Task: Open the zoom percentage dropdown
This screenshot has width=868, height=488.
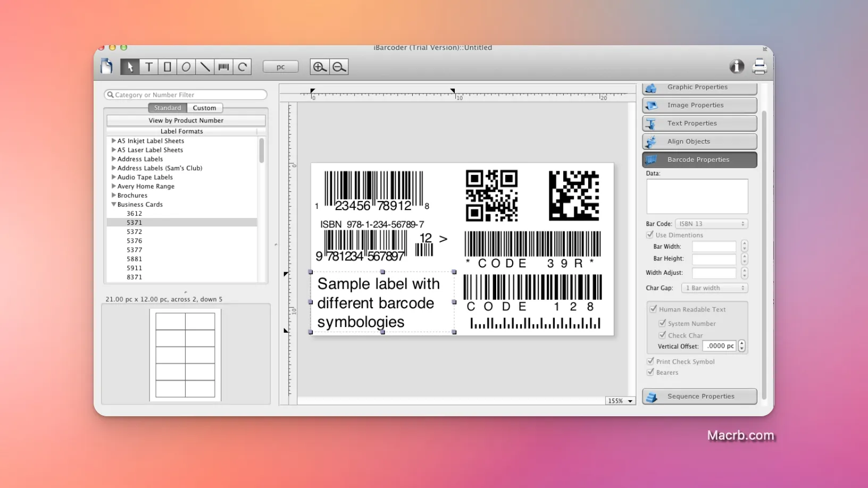Action: tap(620, 401)
